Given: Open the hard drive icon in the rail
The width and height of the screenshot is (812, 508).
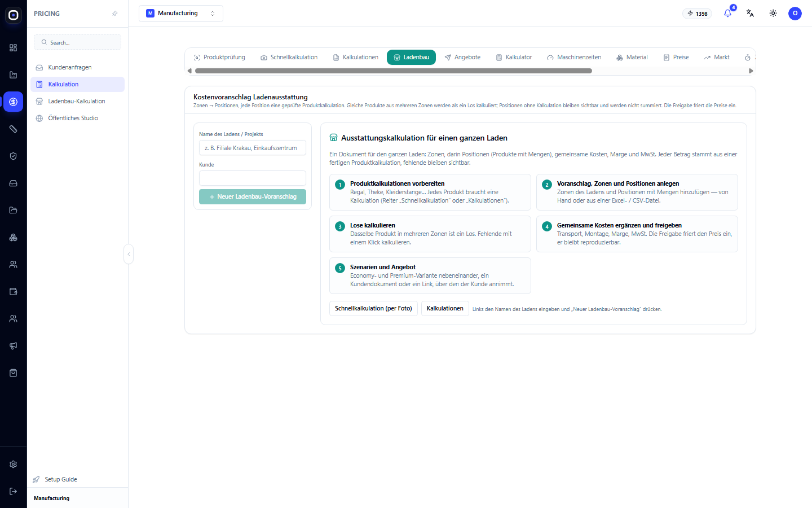Looking at the screenshot, I should 14,183.
